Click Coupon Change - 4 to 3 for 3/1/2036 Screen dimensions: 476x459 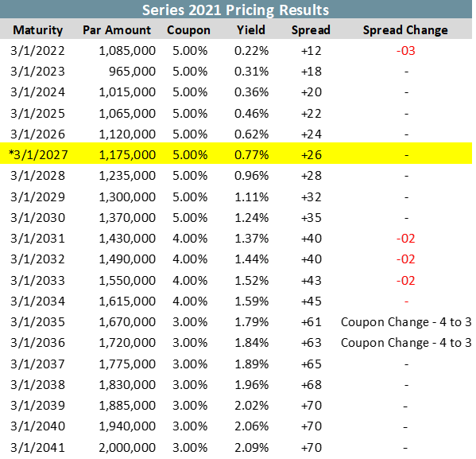(406, 343)
